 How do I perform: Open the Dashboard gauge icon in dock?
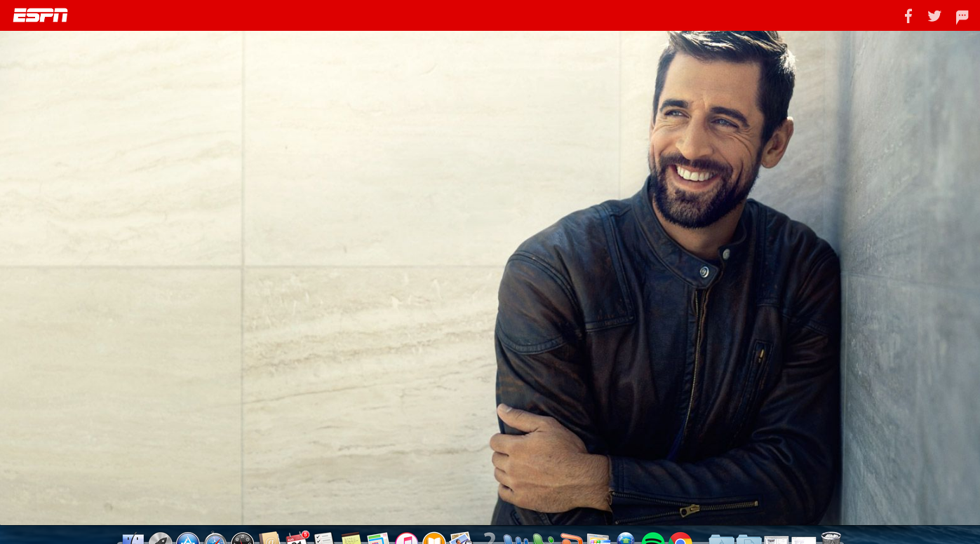[x=243, y=539]
